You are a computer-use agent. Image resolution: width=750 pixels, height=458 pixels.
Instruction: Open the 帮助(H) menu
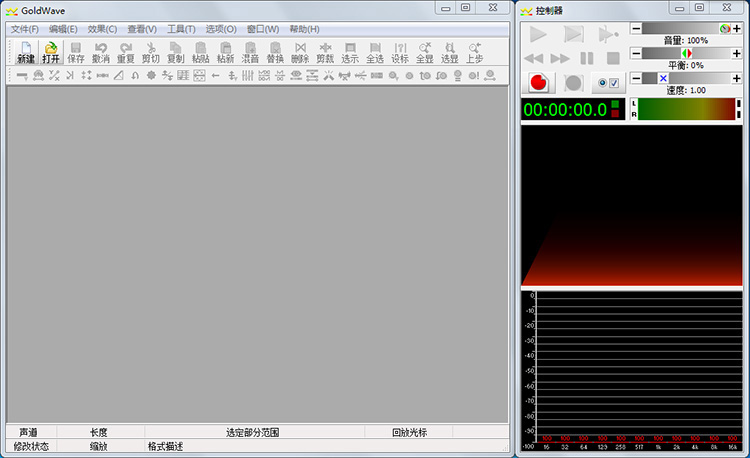pos(305,29)
